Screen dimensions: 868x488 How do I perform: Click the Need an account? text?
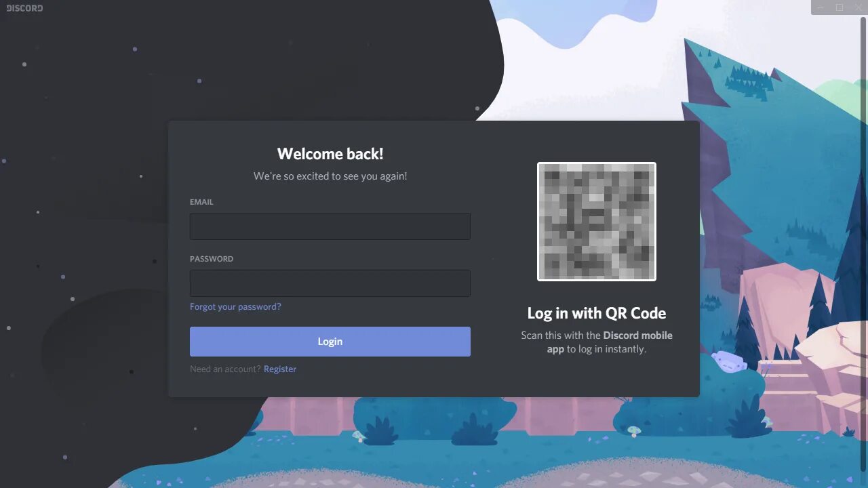225,369
